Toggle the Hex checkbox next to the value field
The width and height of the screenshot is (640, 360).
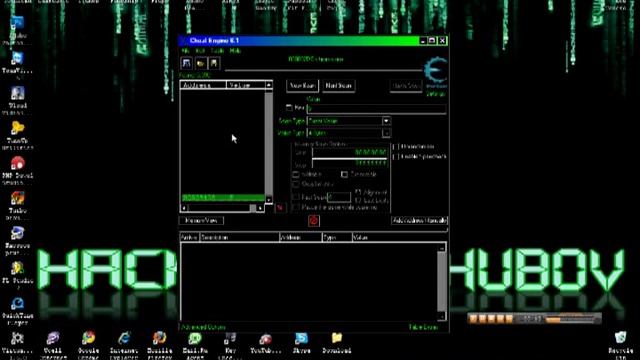(x=289, y=108)
